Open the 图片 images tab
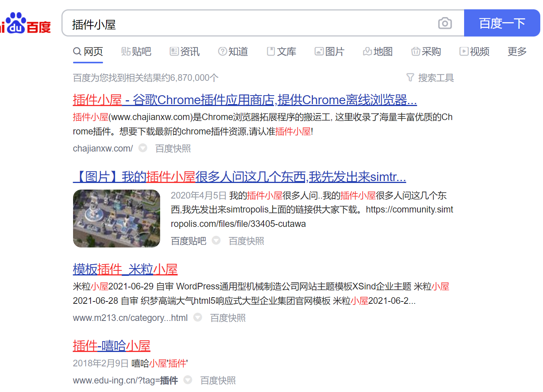 coord(330,51)
